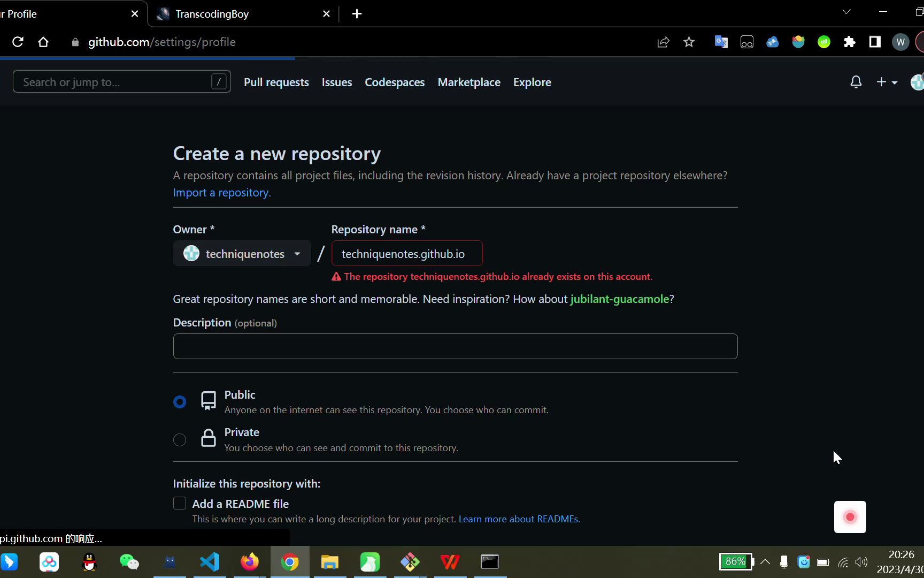Open Pull requests in GitHub nav
The width and height of the screenshot is (924, 578).
coord(276,82)
